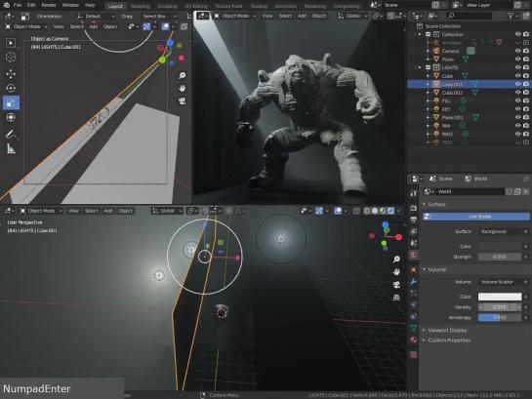The image size is (532, 399).
Task: Pick the Measure tool
Action: click(x=11, y=149)
